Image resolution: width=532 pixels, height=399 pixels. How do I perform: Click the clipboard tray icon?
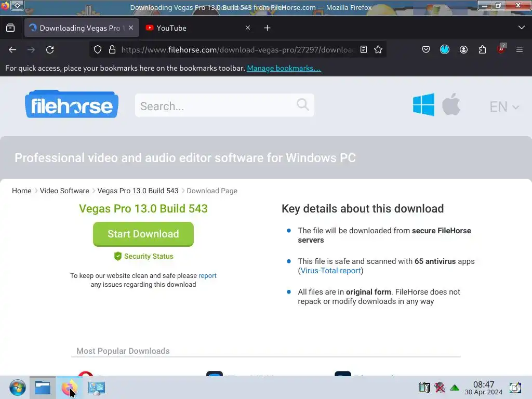coord(424,388)
